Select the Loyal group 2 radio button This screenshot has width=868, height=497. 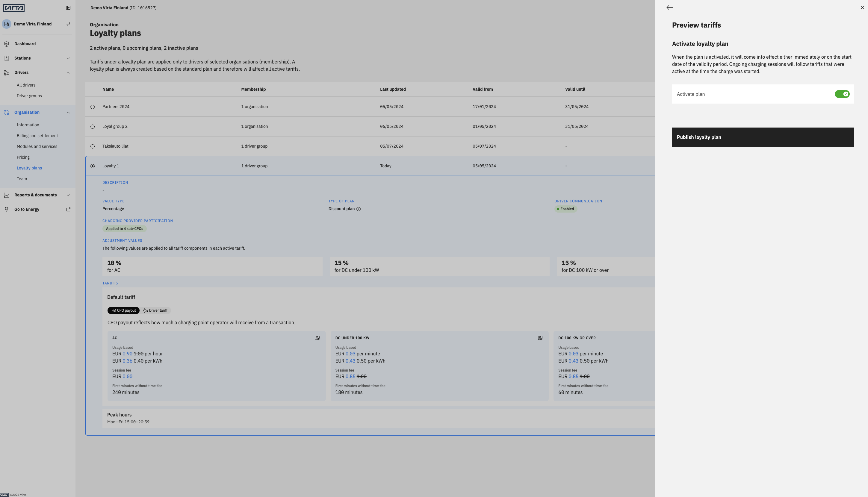pos(93,127)
